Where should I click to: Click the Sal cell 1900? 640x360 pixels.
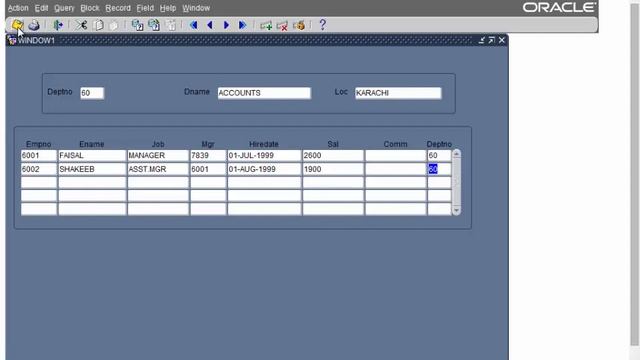point(333,169)
